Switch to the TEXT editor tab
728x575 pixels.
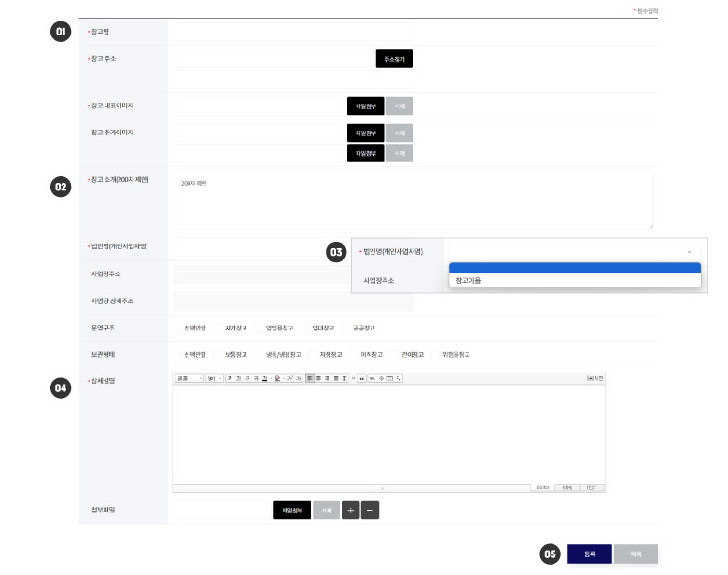(x=590, y=487)
